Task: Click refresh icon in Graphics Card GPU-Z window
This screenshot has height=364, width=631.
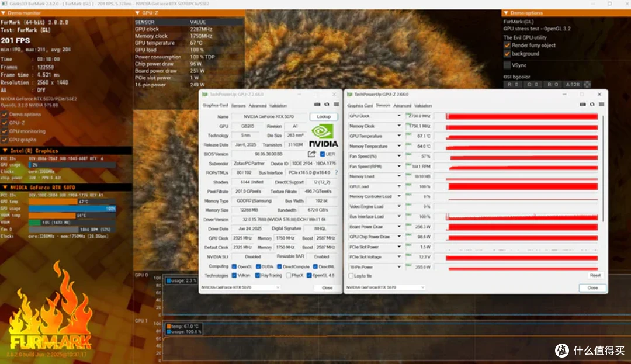Action: point(327,105)
